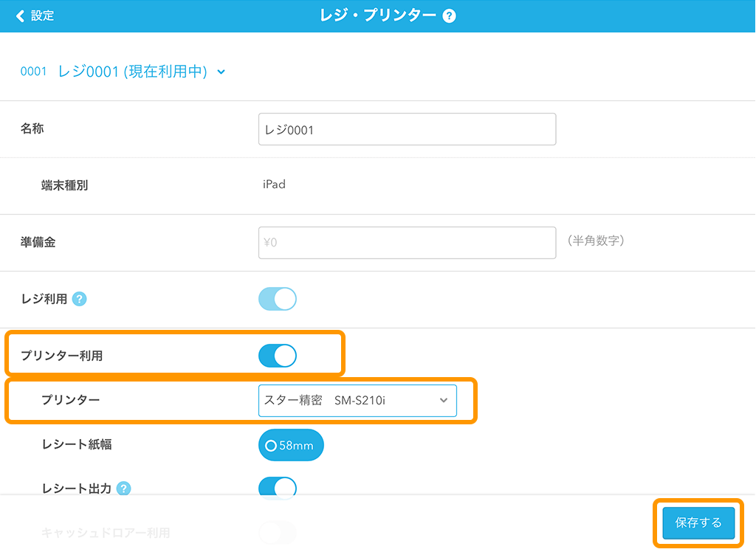Click the iPad terminal type text

coord(274,184)
